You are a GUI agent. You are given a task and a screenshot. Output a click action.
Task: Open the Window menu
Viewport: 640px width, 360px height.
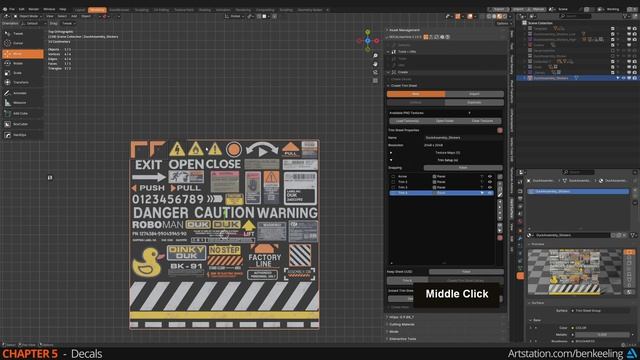[x=49, y=9]
